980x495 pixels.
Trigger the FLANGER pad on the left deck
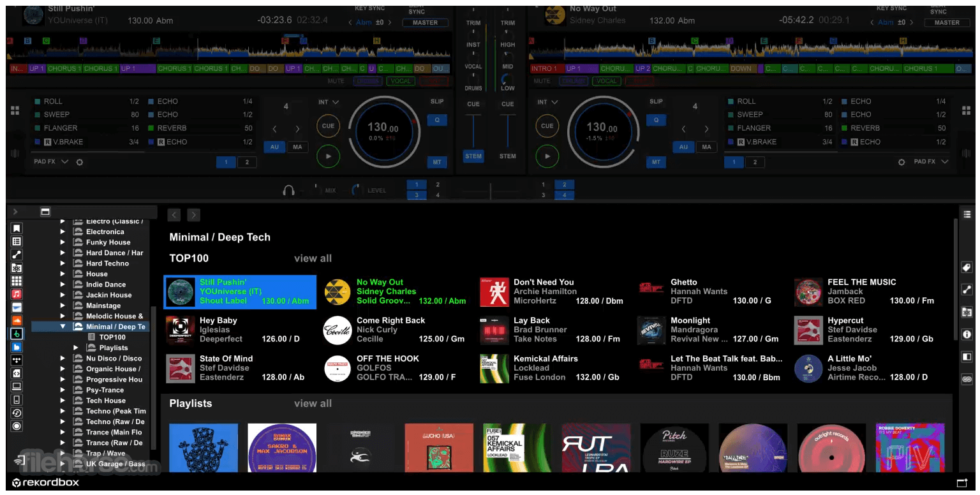87,128
